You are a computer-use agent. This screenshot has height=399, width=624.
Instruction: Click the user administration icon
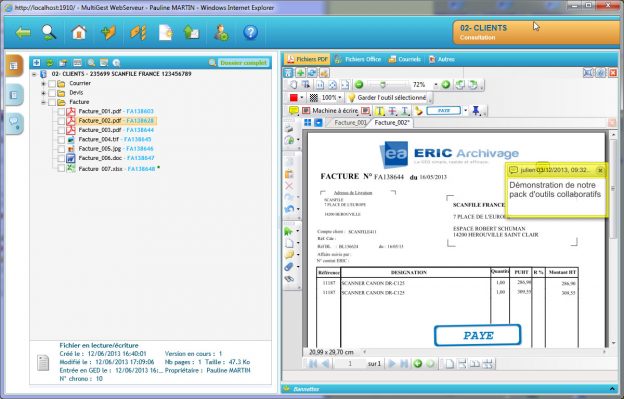click(221, 33)
